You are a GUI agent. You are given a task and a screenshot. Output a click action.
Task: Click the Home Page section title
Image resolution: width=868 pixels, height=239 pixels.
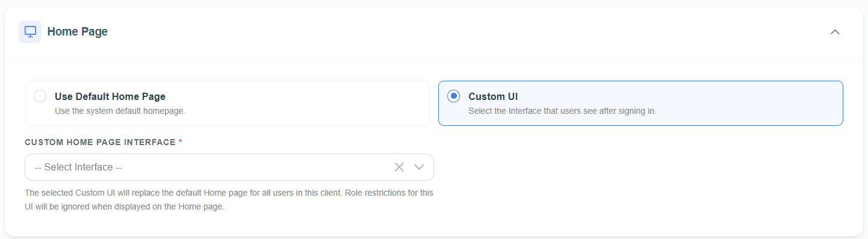point(78,32)
